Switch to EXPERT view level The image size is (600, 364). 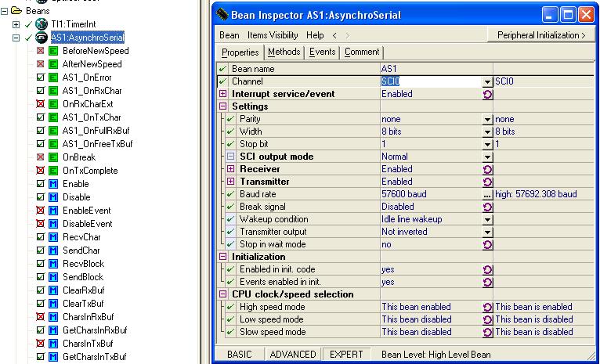click(x=346, y=355)
